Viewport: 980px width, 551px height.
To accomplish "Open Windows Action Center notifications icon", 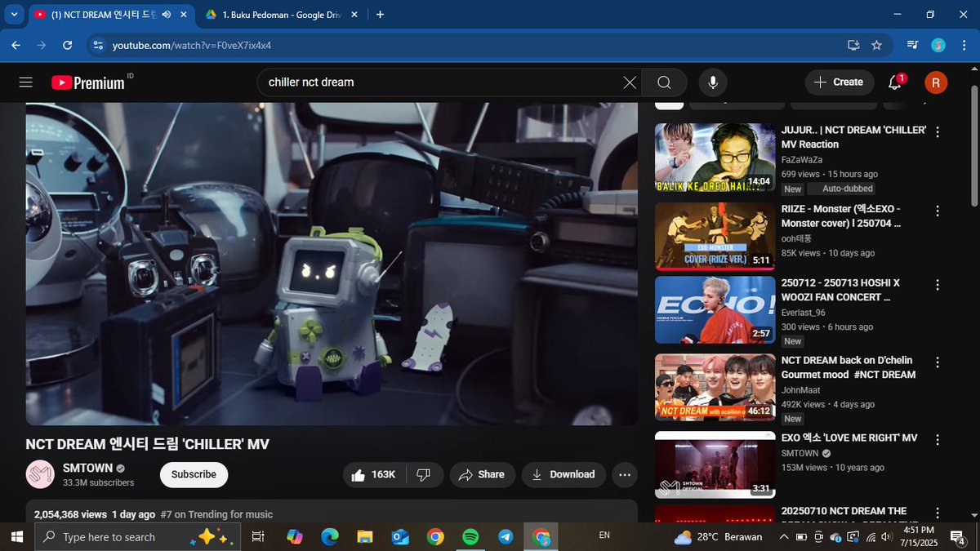I will [x=958, y=536].
